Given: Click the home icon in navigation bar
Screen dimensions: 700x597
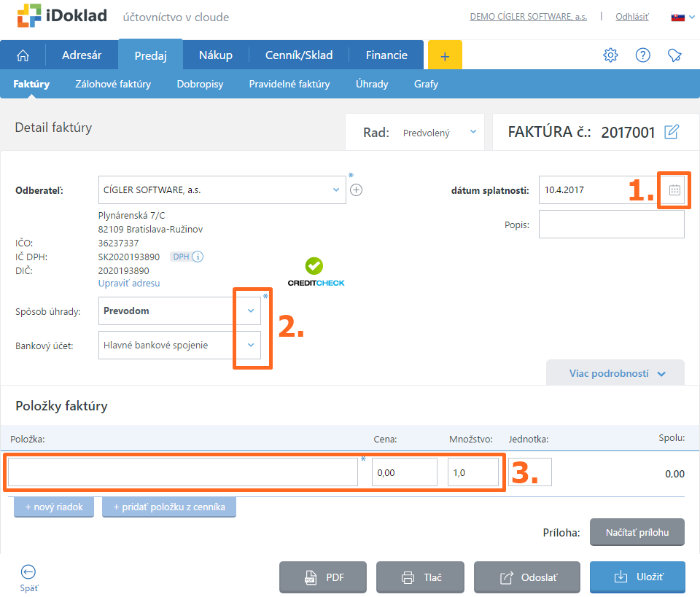Looking at the screenshot, I should 23,55.
